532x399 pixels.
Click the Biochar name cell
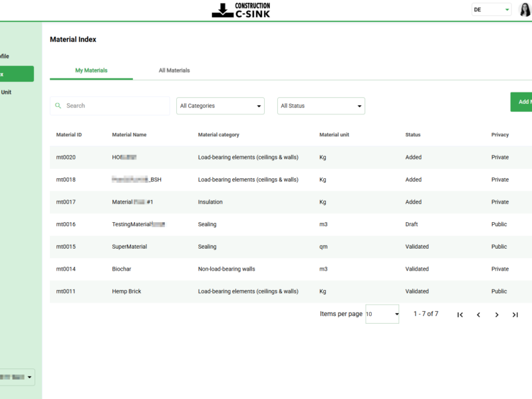click(122, 269)
